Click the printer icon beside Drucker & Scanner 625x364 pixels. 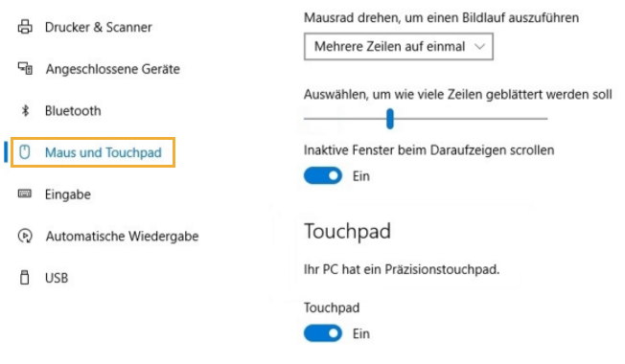tap(25, 27)
